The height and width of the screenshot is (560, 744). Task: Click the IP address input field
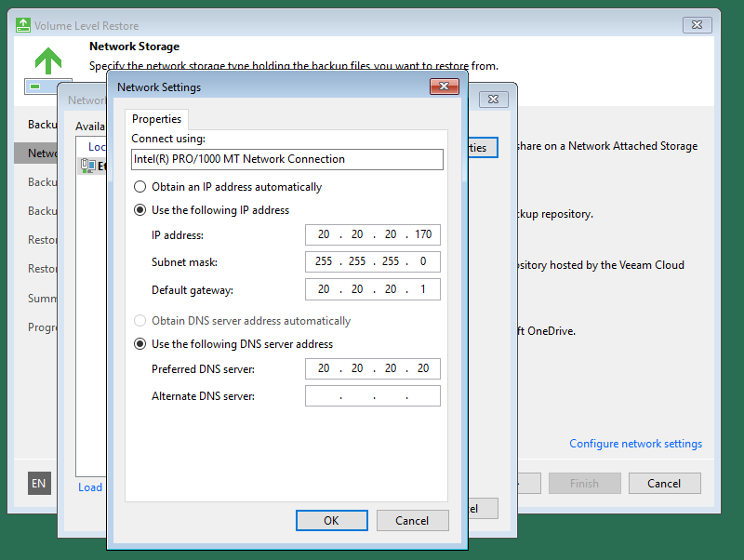(373, 234)
